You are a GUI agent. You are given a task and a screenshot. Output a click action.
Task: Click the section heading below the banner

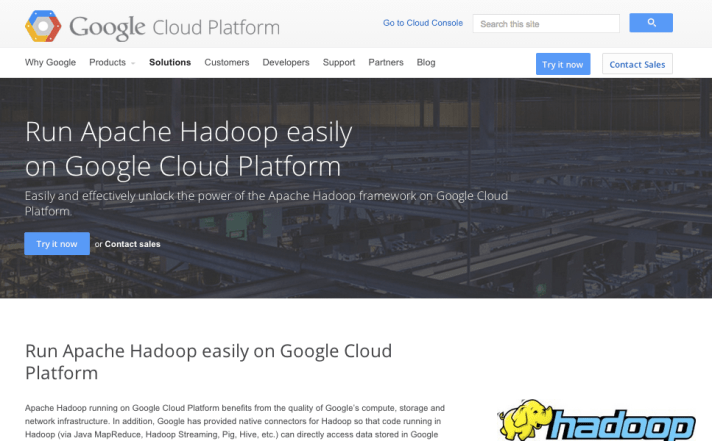pos(208,362)
